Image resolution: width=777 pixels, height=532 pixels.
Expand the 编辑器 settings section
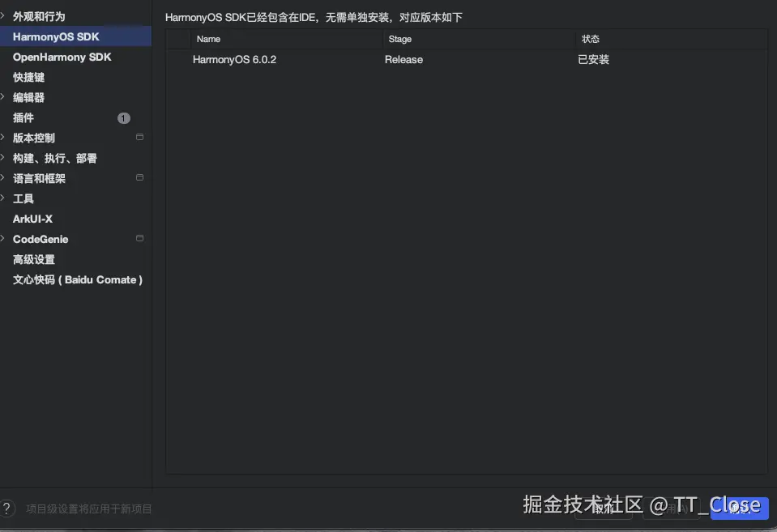point(3,97)
